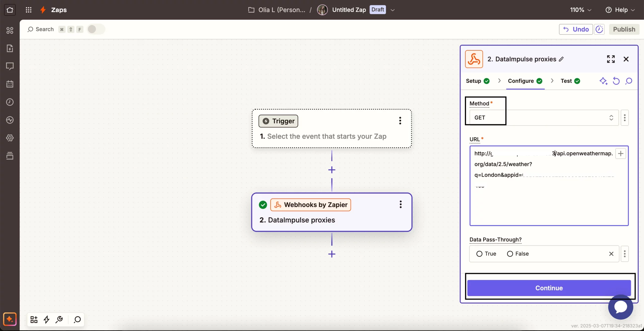Open the dashboard icon in the sidebar
The width and height of the screenshot is (644, 331).
point(10,30)
